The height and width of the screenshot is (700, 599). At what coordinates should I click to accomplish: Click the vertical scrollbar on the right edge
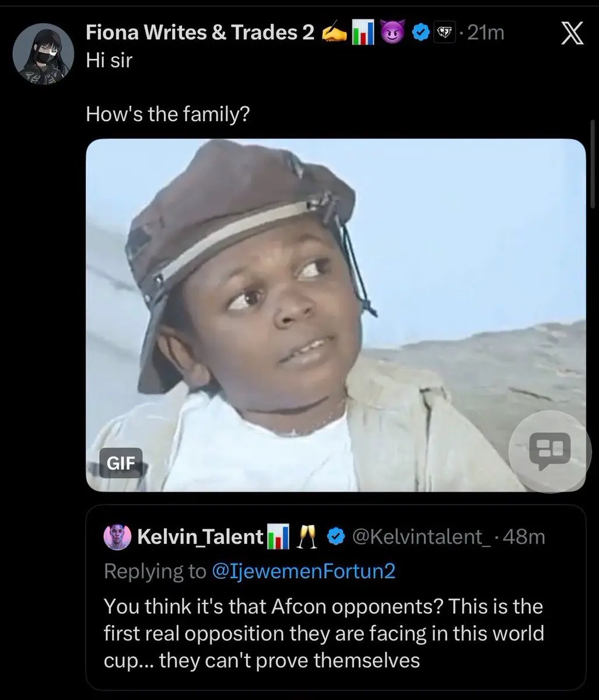tap(594, 164)
